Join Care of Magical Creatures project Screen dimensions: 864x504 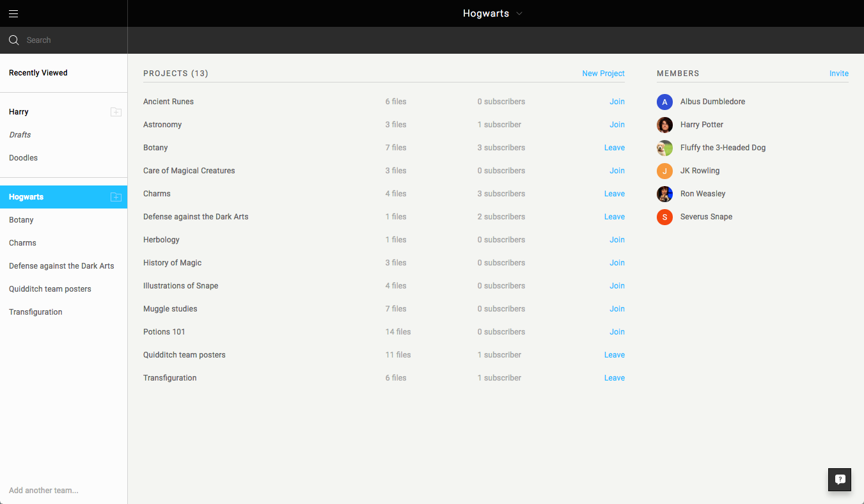click(x=617, y=171)
